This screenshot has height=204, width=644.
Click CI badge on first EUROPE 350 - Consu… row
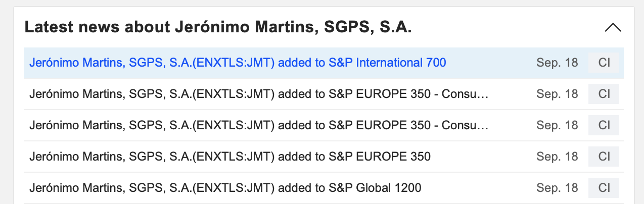[604, 94]
